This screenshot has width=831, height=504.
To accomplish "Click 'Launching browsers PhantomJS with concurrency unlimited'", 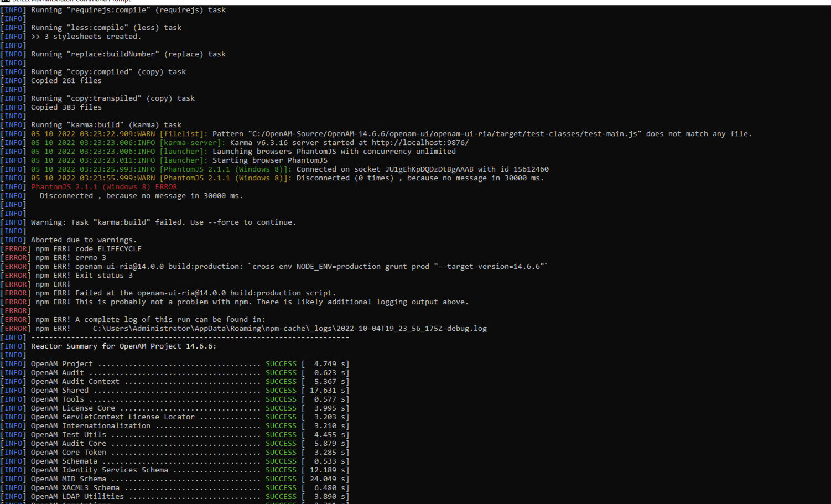I will pyautogui.click(x=334, y=152).
